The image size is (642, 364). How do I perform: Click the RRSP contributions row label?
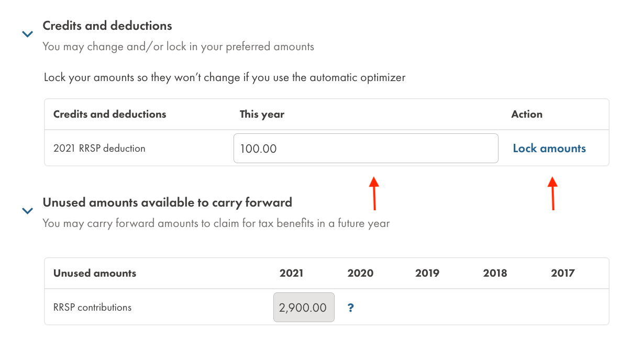tap(92, 308)
